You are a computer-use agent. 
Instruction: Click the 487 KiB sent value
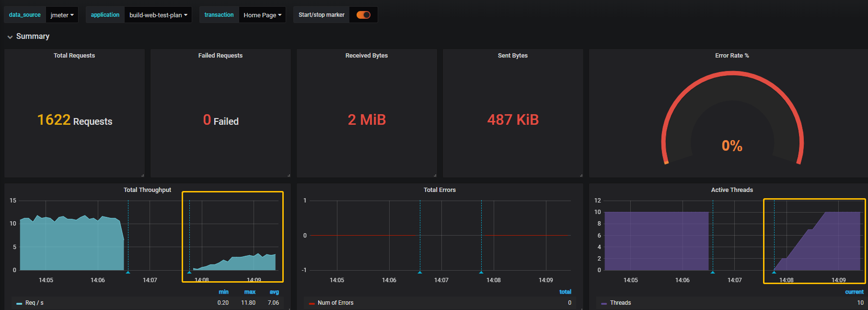(x=513, y=120)
